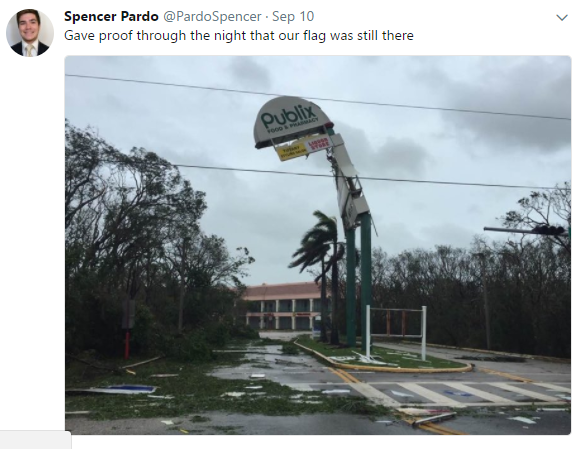Expand the tweet options chevron arrow
Viewport: 578px width, 449px height.
561,17
